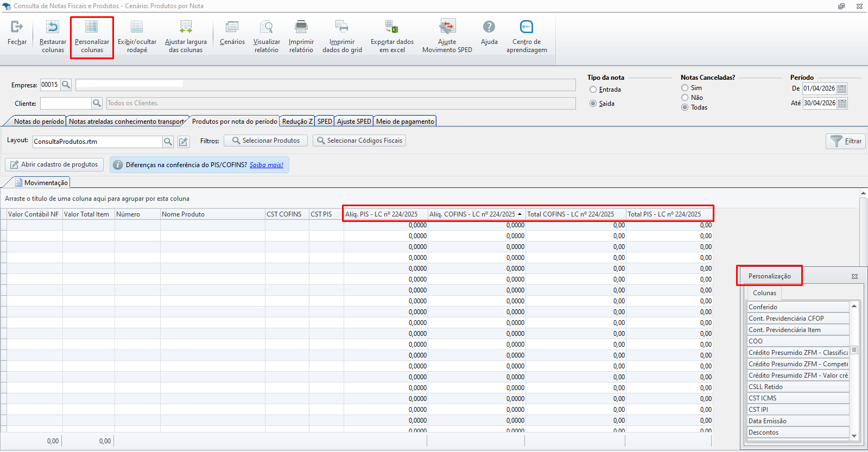
Task: Click the Cliente code field
Action: coord(66,103)
